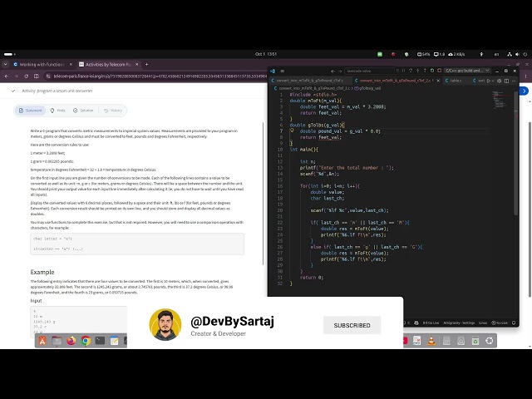
Task: Split the VS Code editor
Action: coord(506,81)
